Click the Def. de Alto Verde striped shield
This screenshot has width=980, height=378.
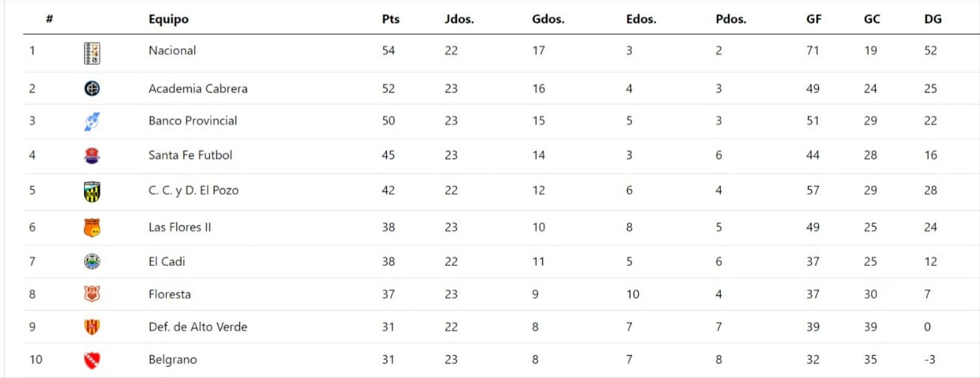click(92, 327)
